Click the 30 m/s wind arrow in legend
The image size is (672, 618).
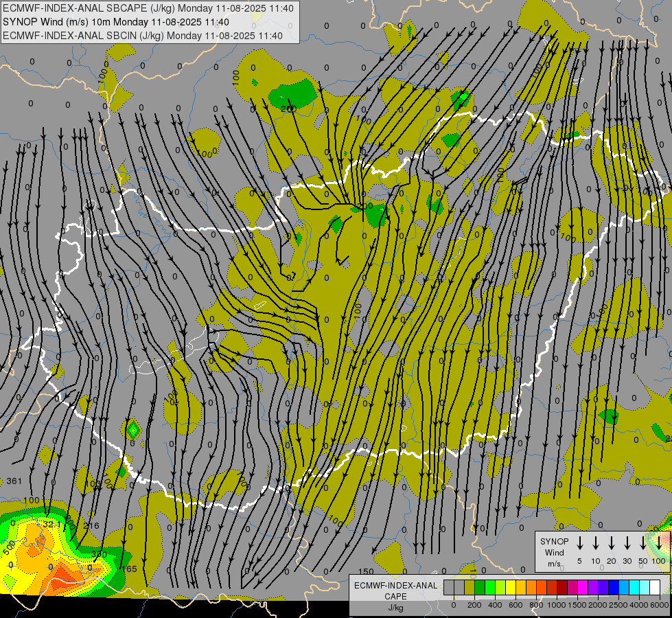point(627,543)
